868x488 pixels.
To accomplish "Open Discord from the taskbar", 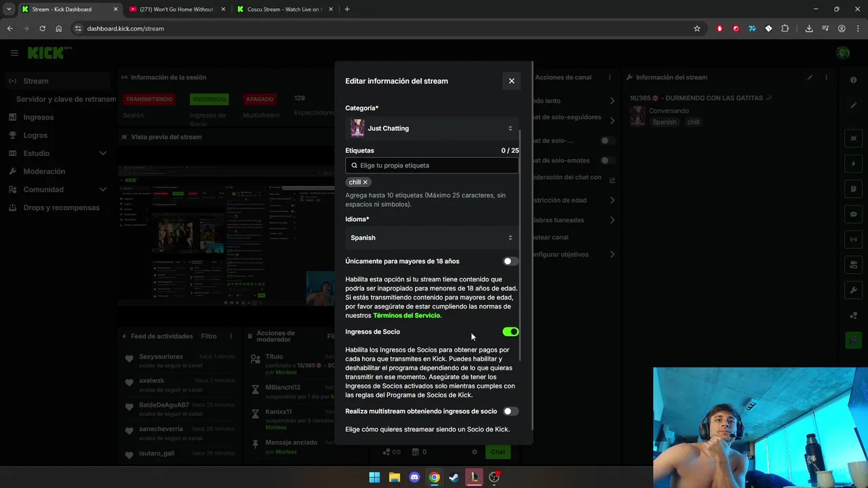I will (414, 477).
